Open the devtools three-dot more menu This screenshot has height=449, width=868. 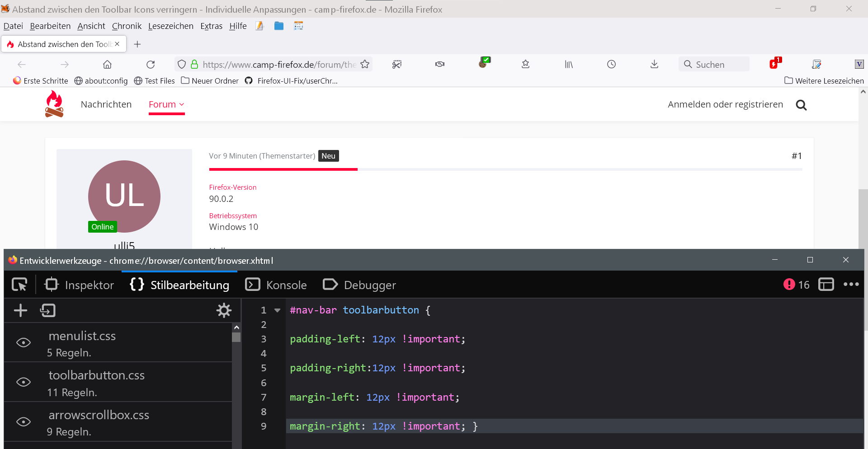point(851,285)
